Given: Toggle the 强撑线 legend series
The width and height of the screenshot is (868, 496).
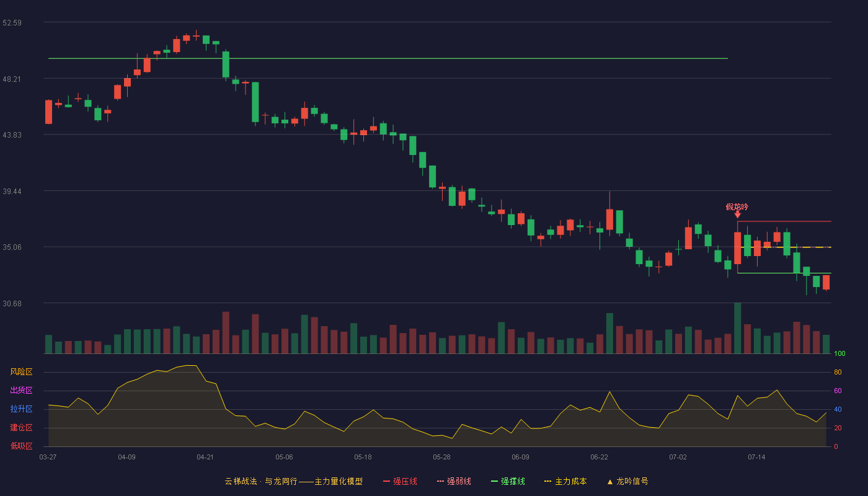Looking at the screenshot, I should pos(508,481).
